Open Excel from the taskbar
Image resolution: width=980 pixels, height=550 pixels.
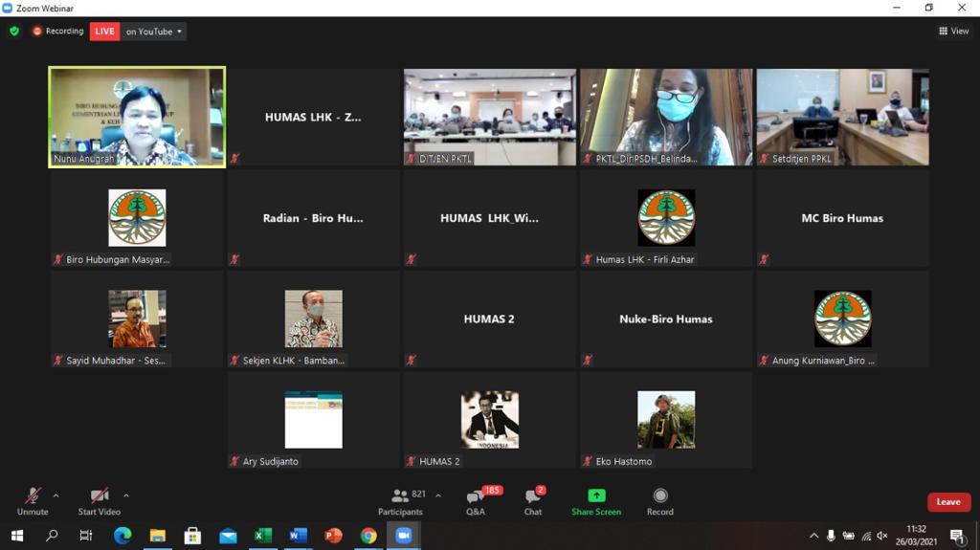point(262,536)
